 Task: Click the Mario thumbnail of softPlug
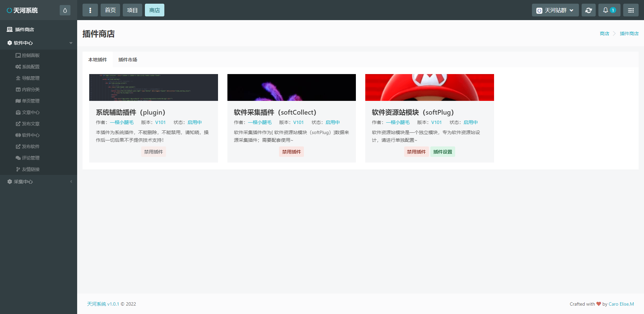429,87
